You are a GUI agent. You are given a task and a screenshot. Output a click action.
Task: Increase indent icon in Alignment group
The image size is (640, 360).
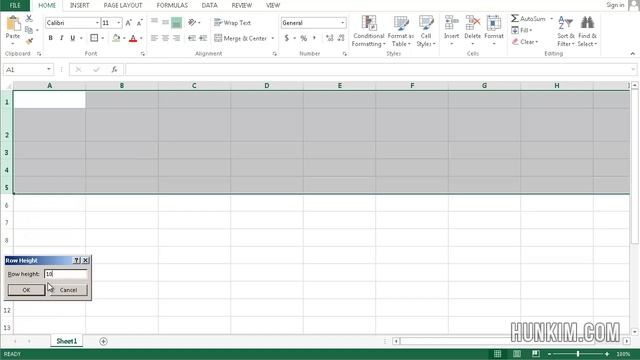[x=203, y=38]
